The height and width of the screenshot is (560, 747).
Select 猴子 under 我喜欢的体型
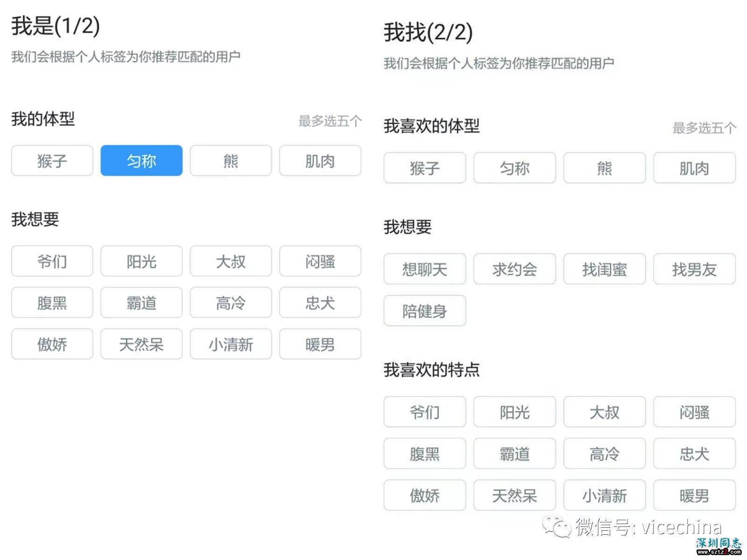[424, 168]
